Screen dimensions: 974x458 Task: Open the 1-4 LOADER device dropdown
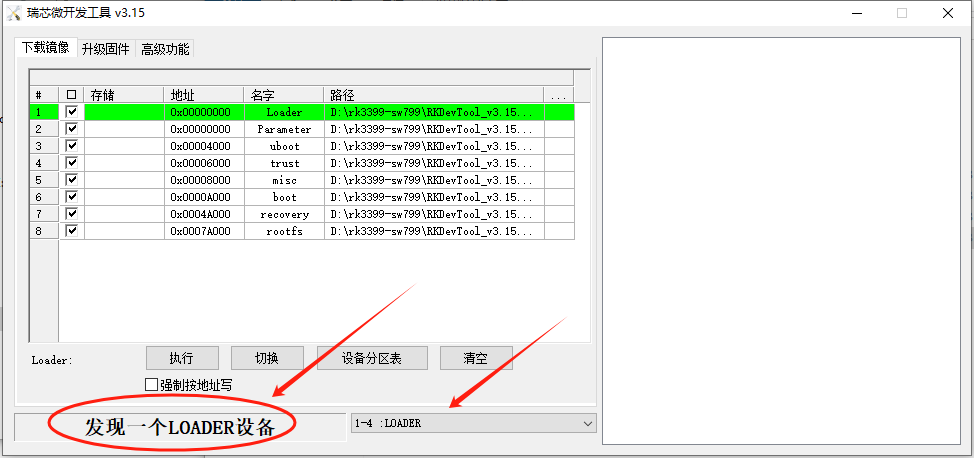point(472,423)
